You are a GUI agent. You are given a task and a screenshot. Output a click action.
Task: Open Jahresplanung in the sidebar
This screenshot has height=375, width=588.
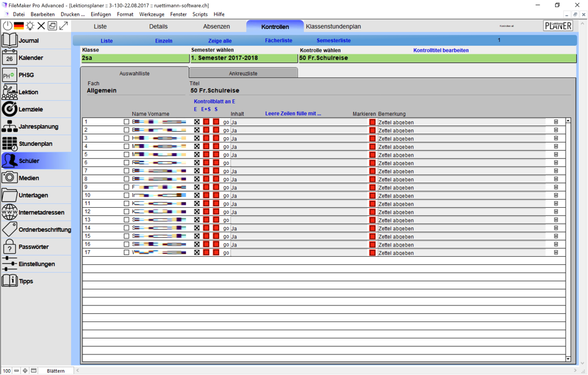tap(36, 126)
